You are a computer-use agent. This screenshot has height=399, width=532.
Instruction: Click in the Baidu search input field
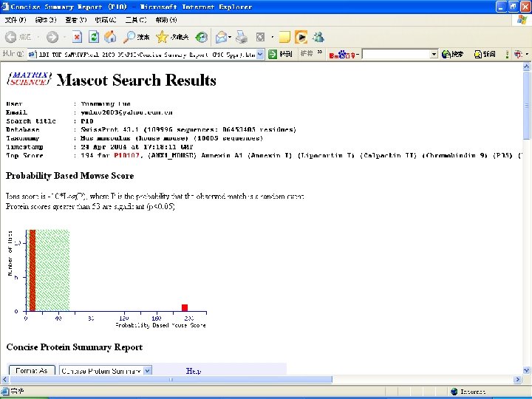click(x=396, y=54)
